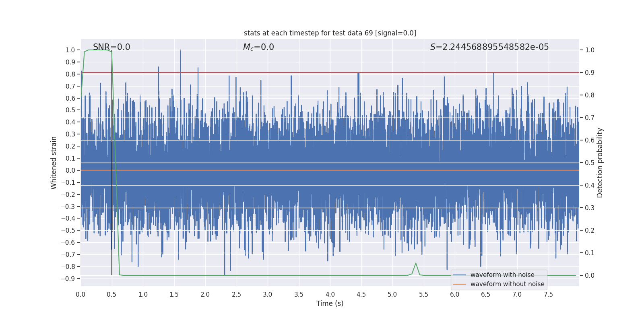Click the 'Detection probability' axis label
Screen dimensions: 644x322
point(600,163)
